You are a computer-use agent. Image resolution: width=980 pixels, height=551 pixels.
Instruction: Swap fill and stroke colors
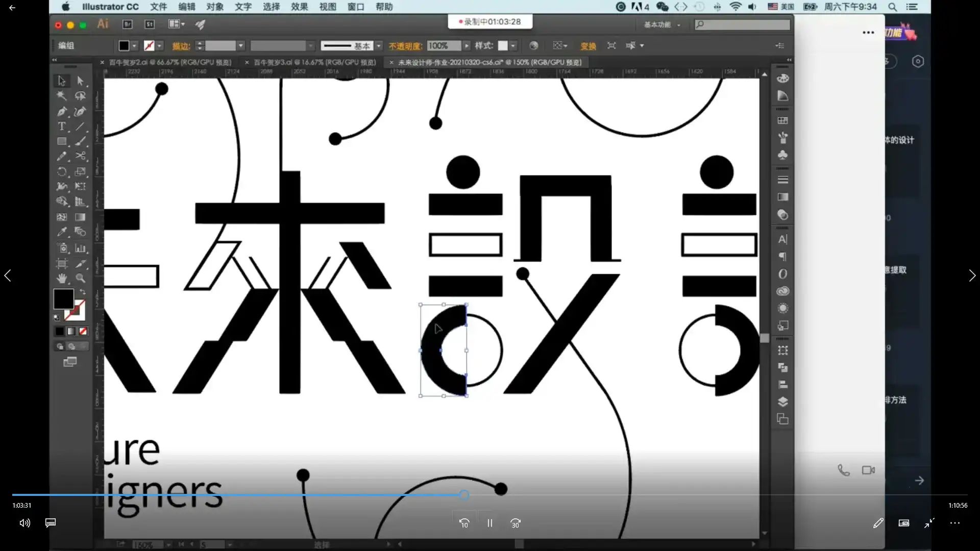(x=83, y=292)
